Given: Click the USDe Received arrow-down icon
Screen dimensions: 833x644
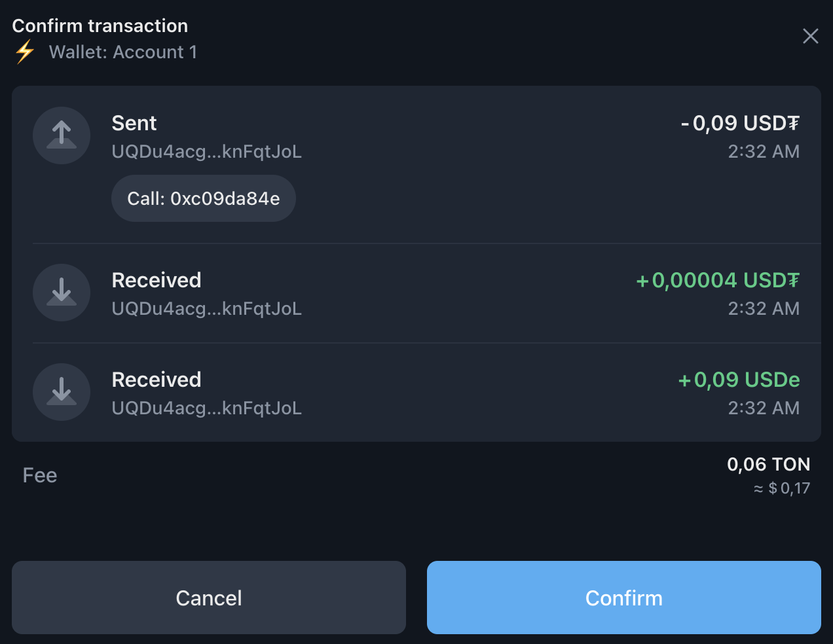Looking at the screenshot, I should (x=62, y=392).
